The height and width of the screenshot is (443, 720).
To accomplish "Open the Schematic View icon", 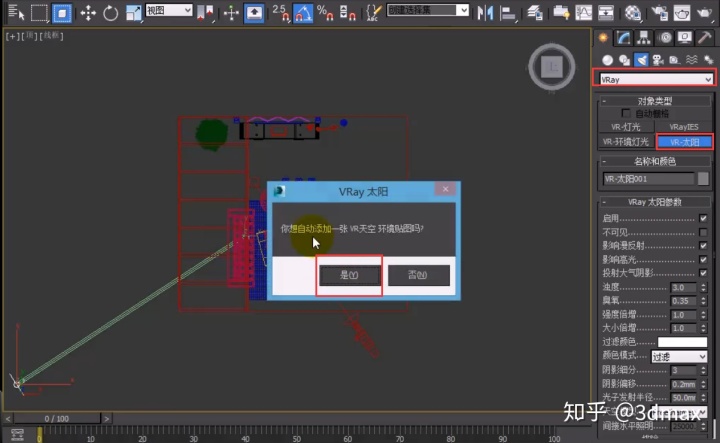I will click(606, 13).
